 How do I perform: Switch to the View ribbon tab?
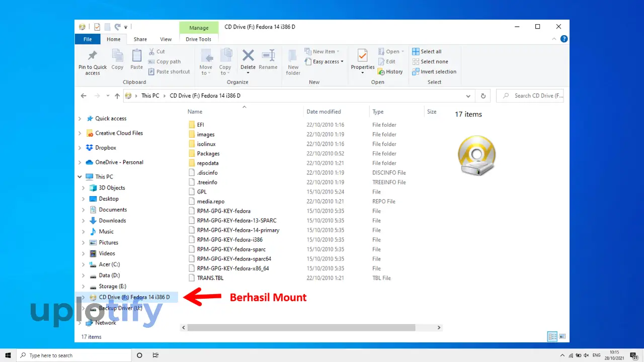pyautogui.click(x=166, y=39)
